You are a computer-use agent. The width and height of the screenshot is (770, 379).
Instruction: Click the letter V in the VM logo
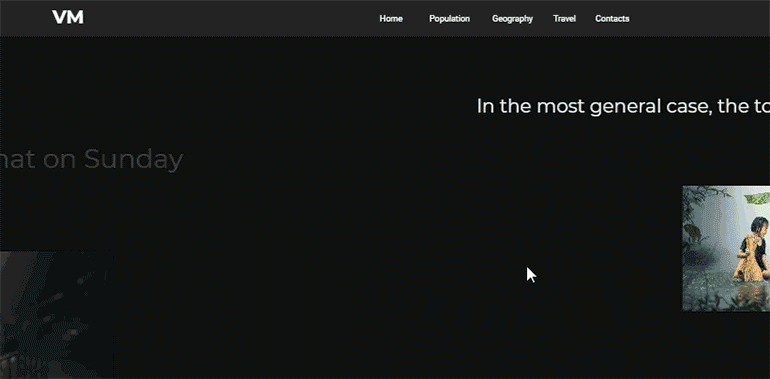coord(59,18)
